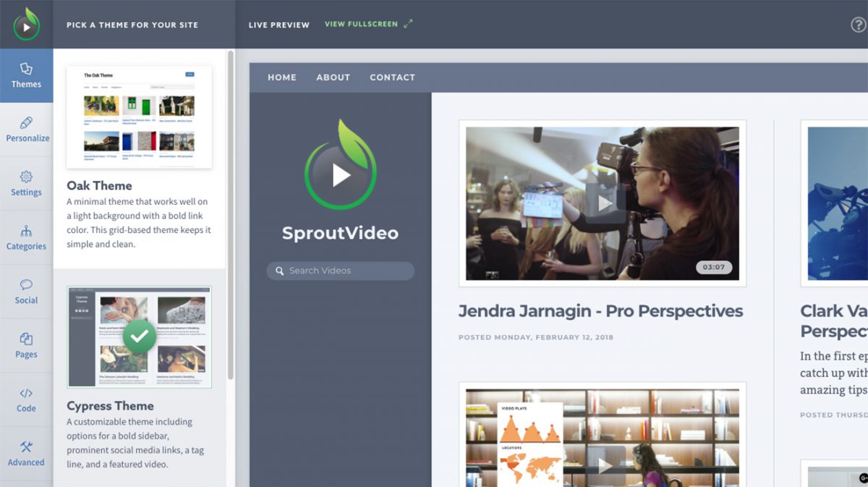Open the Themes panel in the sidebar

point(27,75)
